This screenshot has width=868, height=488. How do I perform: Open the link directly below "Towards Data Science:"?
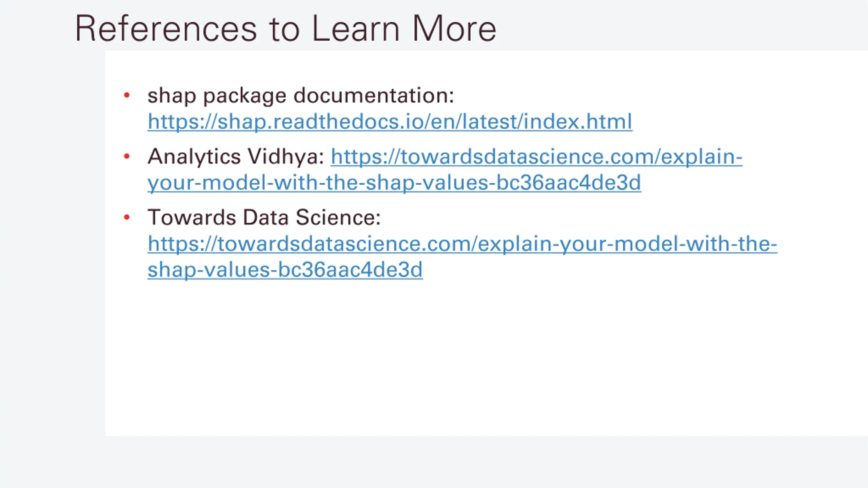pyautogui.click(x=462, y=244)
